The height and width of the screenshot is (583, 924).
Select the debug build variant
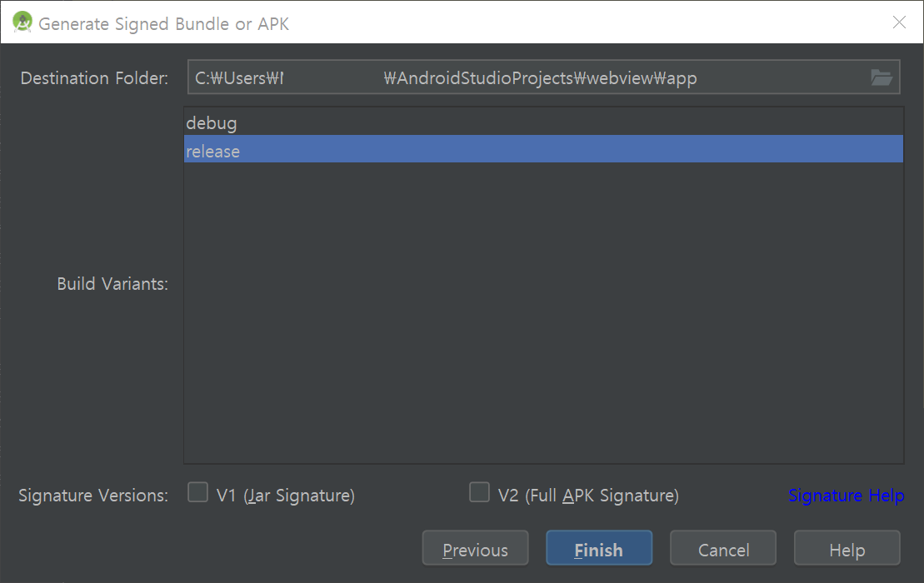543,122
